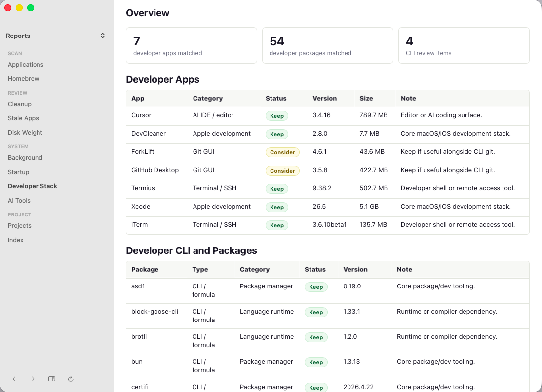This screenshot has height=392, width=542.
Task: Click the brotli package name
Action: (139, 337)
